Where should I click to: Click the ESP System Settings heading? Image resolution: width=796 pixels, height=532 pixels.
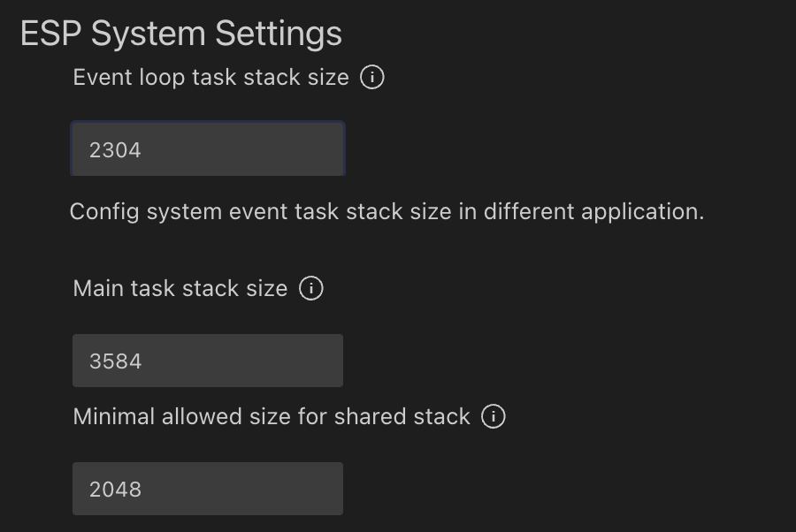point(181,34)
